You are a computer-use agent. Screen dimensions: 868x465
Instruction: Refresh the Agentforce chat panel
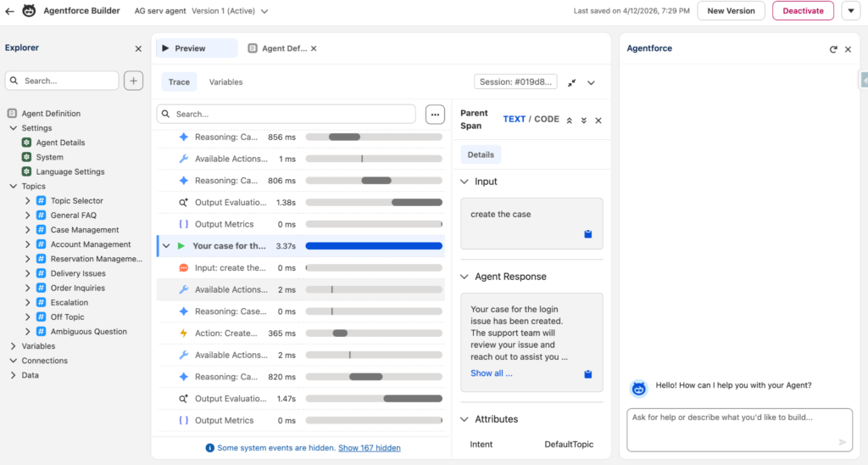tap(833, 49)
